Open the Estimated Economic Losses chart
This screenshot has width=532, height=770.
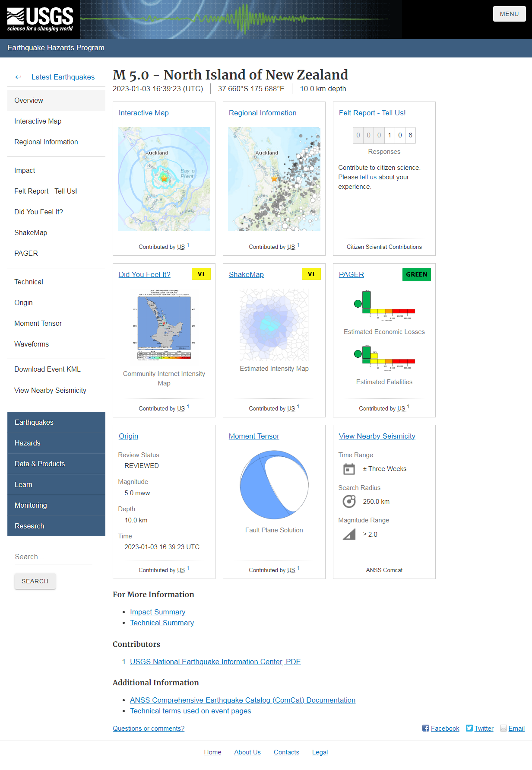(x=384, y=305)
